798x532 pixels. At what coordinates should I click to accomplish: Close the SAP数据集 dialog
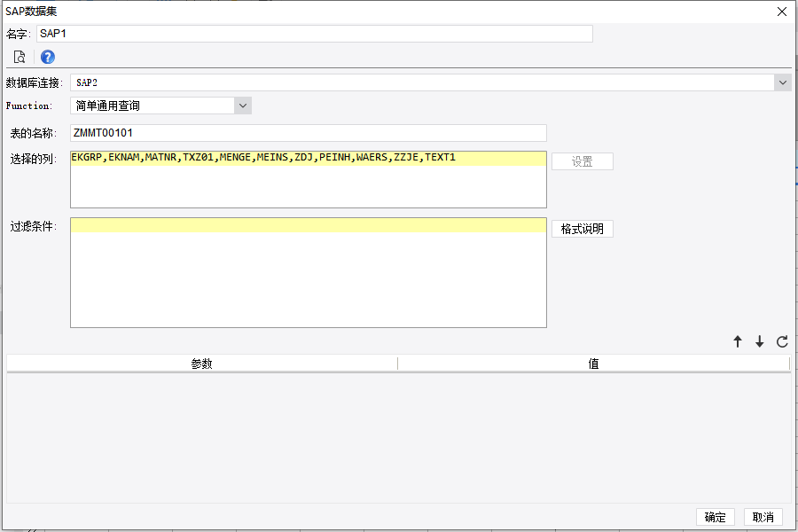[782, 12]
